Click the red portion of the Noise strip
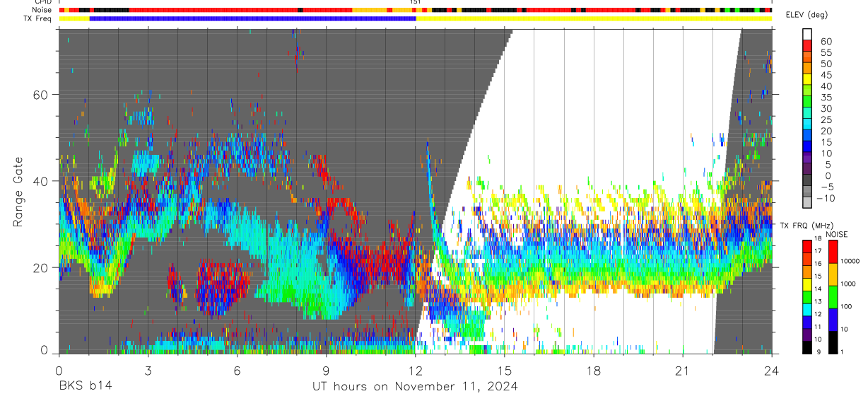This screenshot has height=401, width=868. 212,11
